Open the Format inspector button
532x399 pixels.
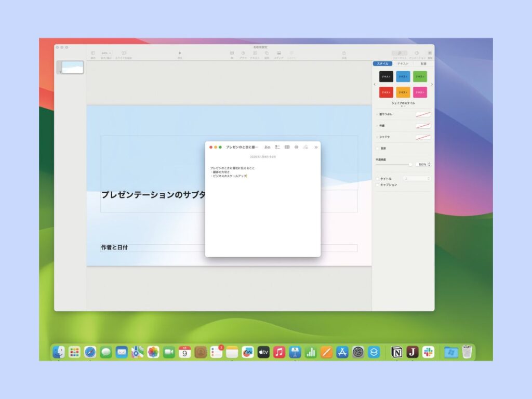point(400,54)
